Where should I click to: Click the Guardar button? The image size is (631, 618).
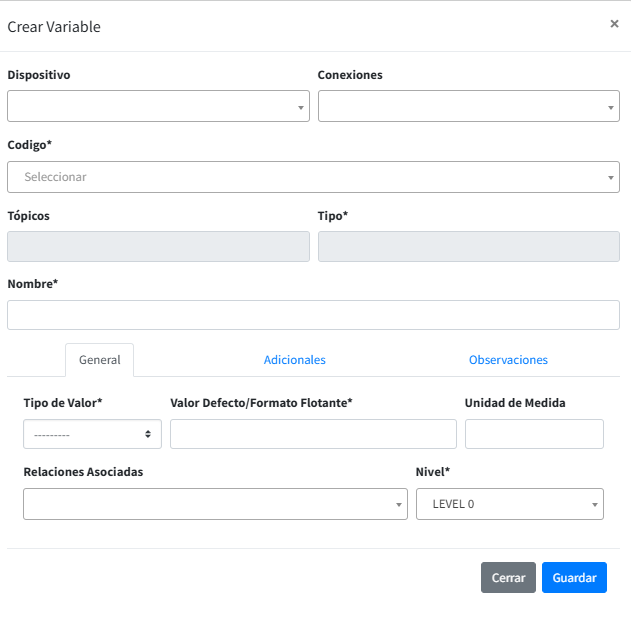coord(574,578)
